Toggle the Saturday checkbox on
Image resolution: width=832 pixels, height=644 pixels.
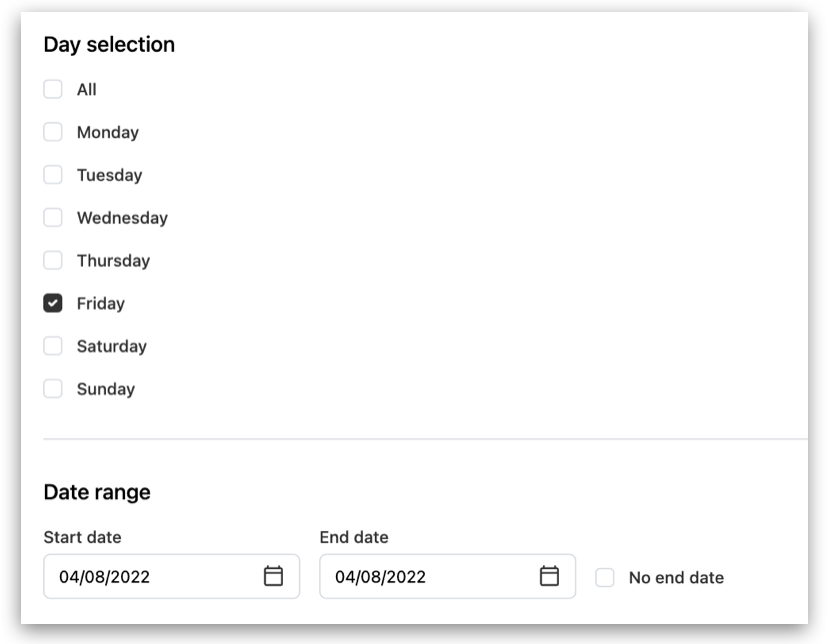coord(53,346)
